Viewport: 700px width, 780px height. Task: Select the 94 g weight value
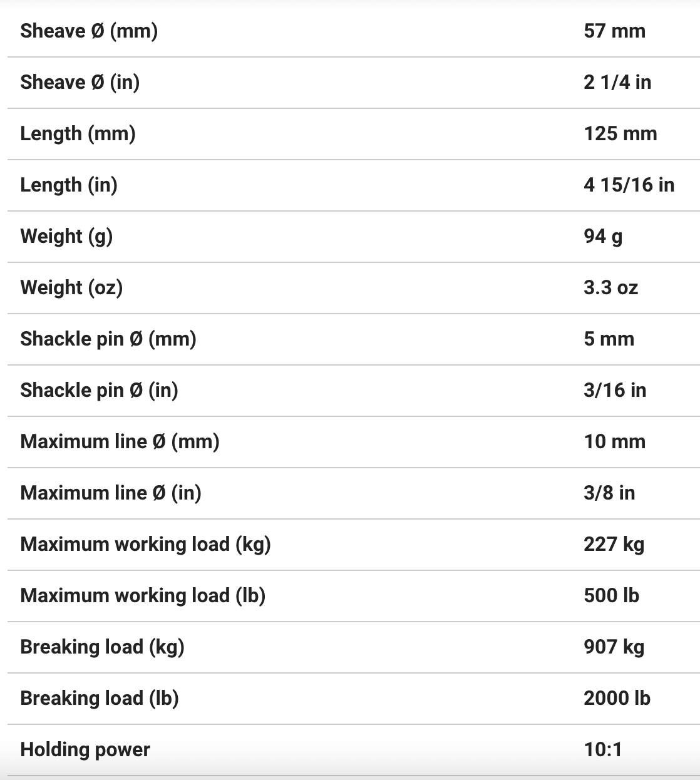point(603,236)
